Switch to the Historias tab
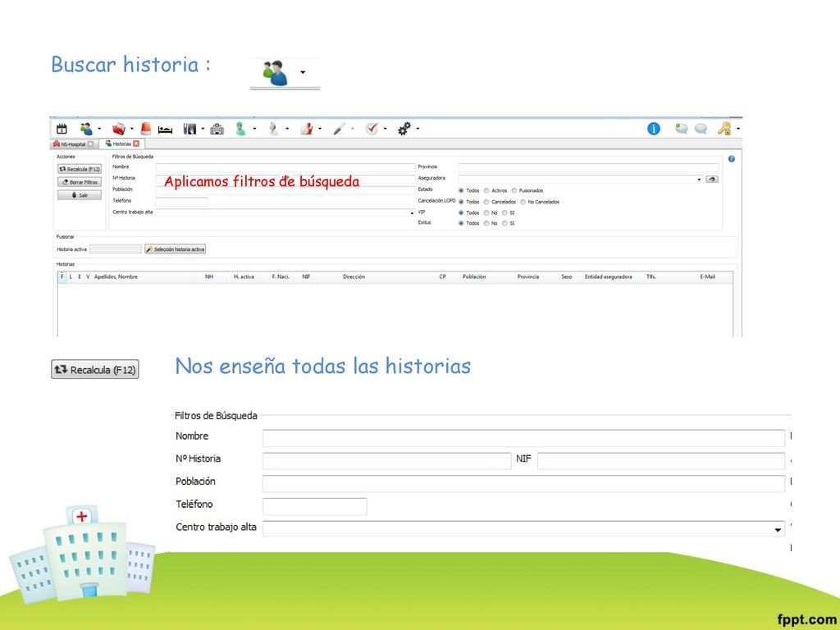Screen dimensions: 840x630 [122, 144]
